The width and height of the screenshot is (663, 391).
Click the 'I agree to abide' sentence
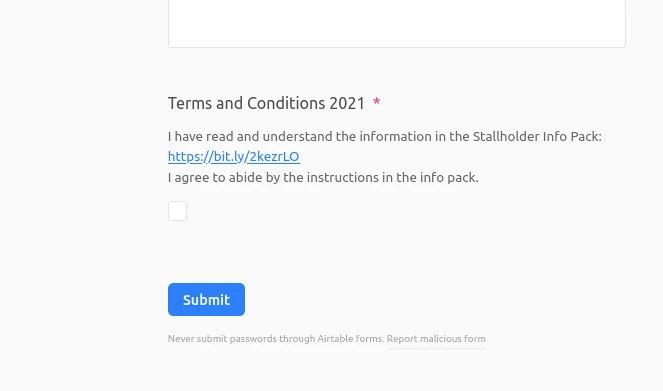[323, 178]
